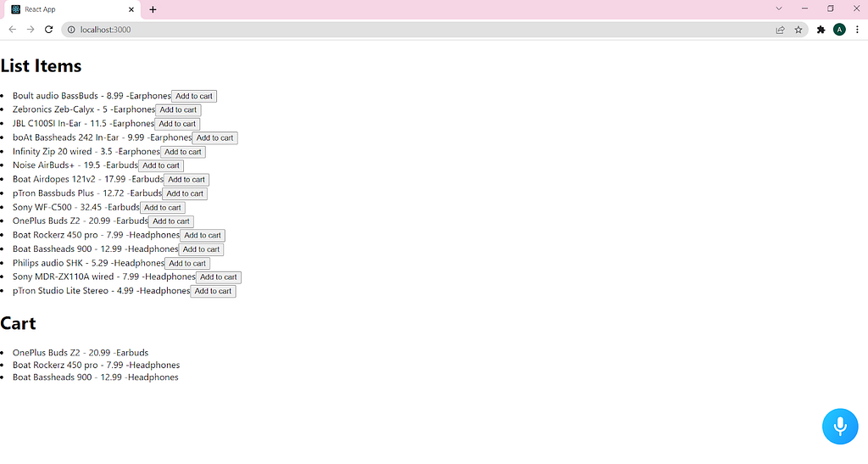The height and width of the screenshot is (464, 868).
Task: Add Noise AirBuds+ to cart
Action: pos(160,165)
